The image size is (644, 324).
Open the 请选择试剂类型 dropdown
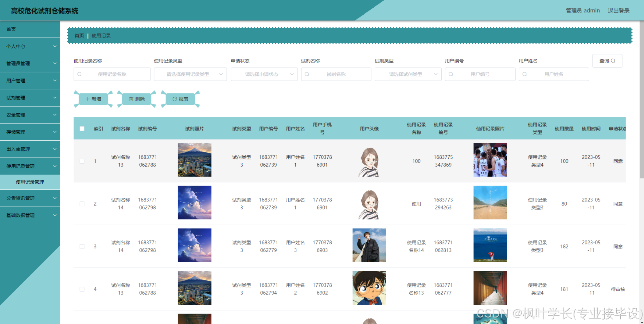[408, 74]
